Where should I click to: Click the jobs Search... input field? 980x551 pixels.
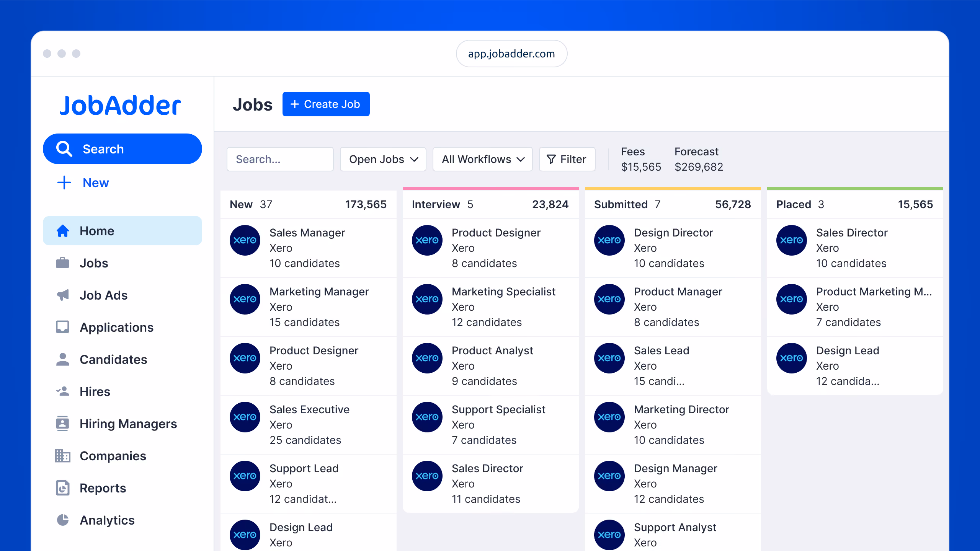[x=280, y=159]
